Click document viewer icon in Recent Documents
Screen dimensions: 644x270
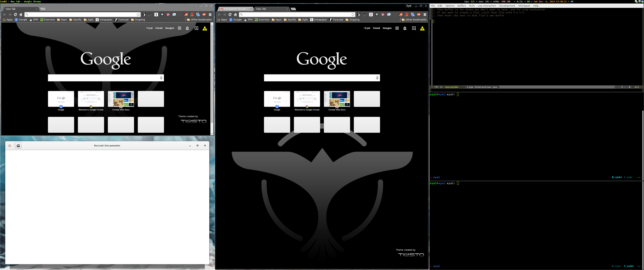[x=10, y=145]
